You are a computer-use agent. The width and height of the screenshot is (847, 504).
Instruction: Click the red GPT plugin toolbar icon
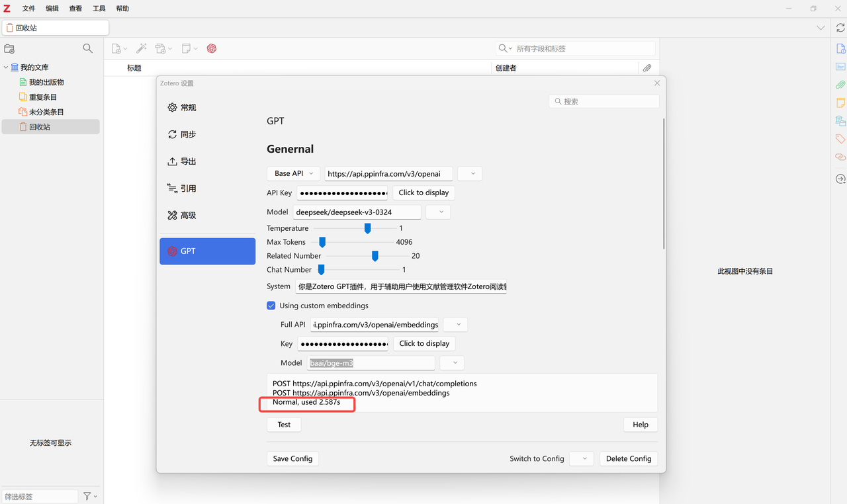point(212,48)
